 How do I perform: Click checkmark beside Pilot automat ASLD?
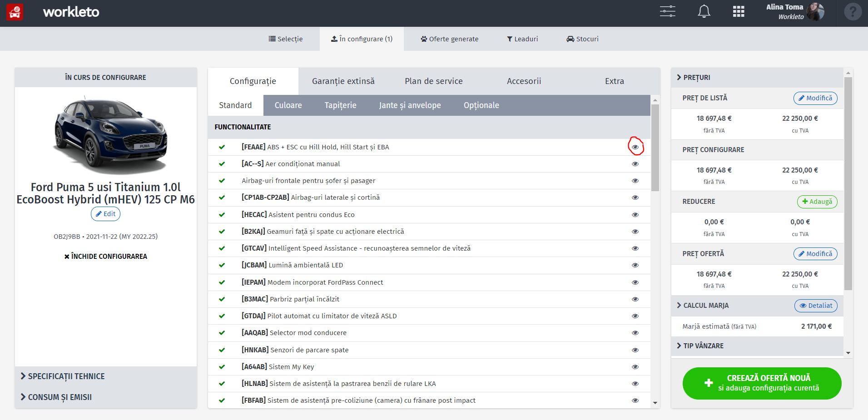(222, 316)
